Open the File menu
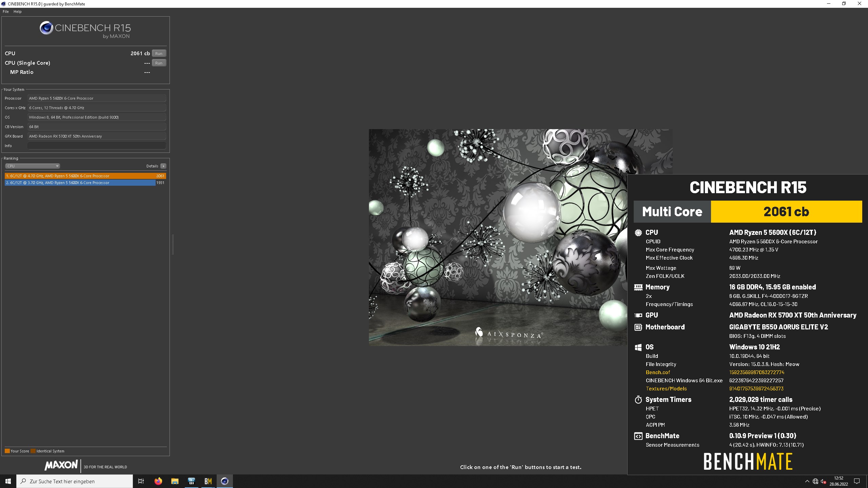This screenshot has height=488, width=868. click(6, 12)
